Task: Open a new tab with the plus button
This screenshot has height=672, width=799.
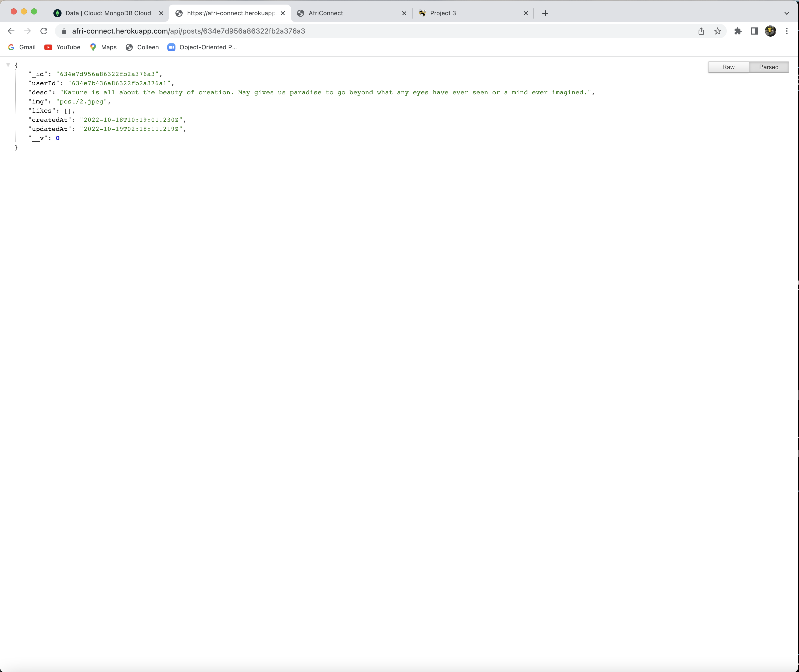Action: pyautogui.click(x=545, y=13)
